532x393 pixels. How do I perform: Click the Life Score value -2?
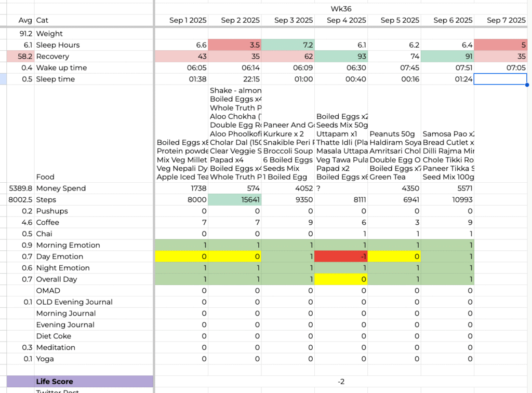341,382
